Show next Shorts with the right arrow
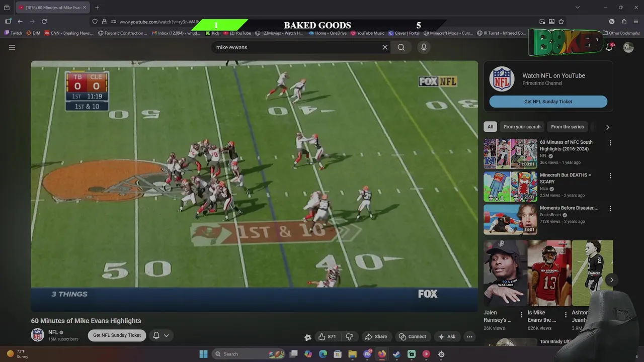Viewport: 644px width, 362px height. (611, 280)
